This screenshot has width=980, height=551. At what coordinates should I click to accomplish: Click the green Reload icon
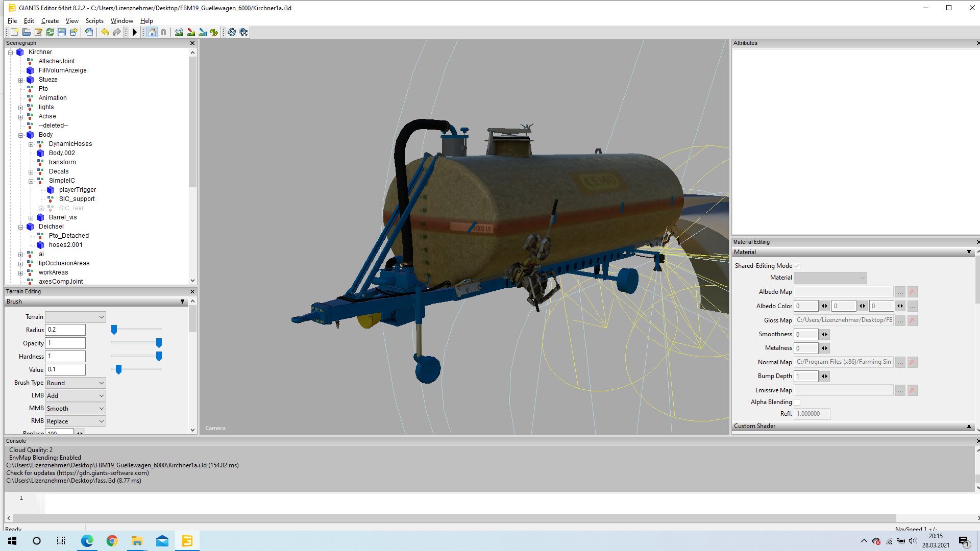50,32
